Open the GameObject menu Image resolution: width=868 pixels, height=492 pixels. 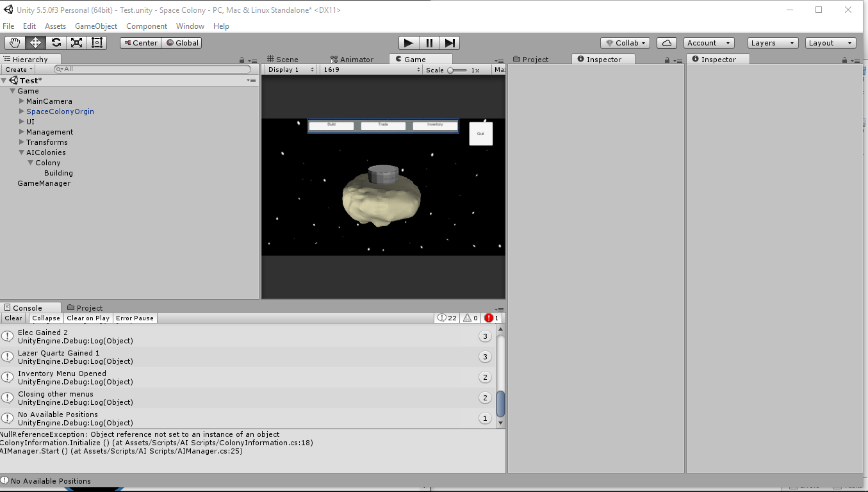pyautogui.click(x=96, y=26)
